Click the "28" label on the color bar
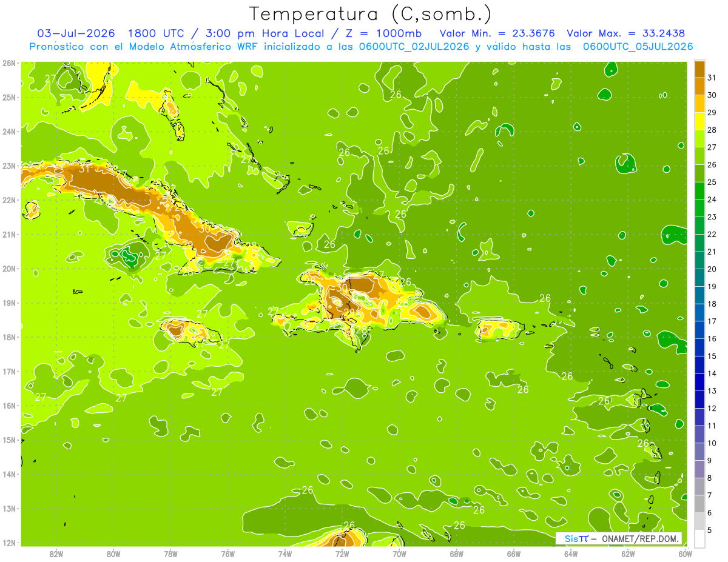728x562 pixels. [712, 129]
